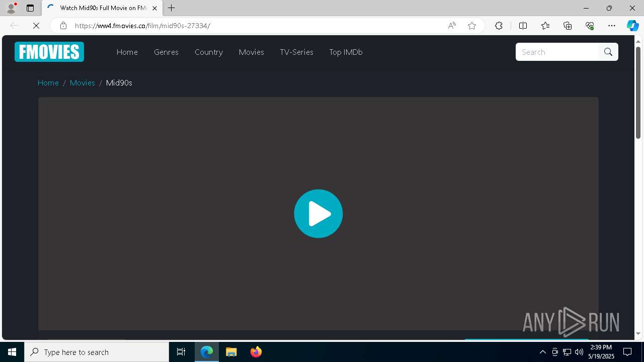Open the clock and date flyout
This screenshot has height=362, width=644.
(601, 352)
